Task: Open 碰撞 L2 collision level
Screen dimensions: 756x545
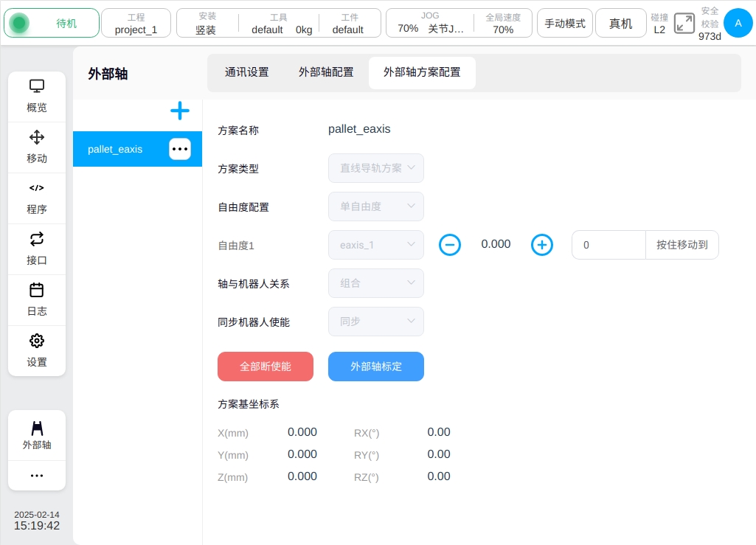Action: click(x=659, y=23)
